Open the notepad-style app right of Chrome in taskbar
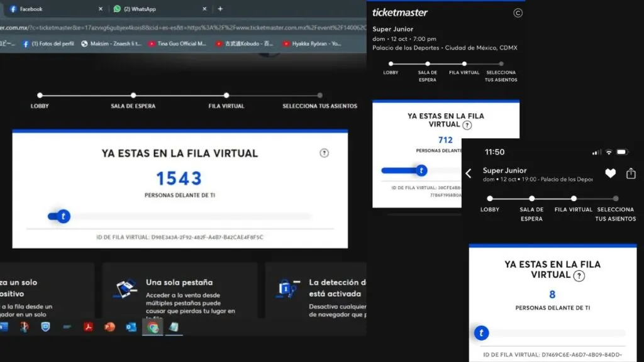This screenshot has height=362, width=644. coord(174,327)
